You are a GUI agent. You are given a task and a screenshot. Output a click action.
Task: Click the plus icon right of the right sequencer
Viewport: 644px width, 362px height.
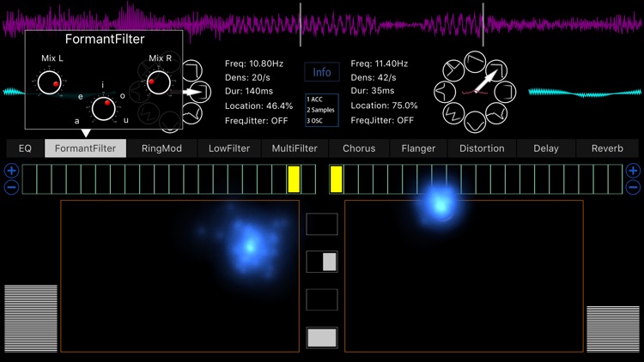633,171
